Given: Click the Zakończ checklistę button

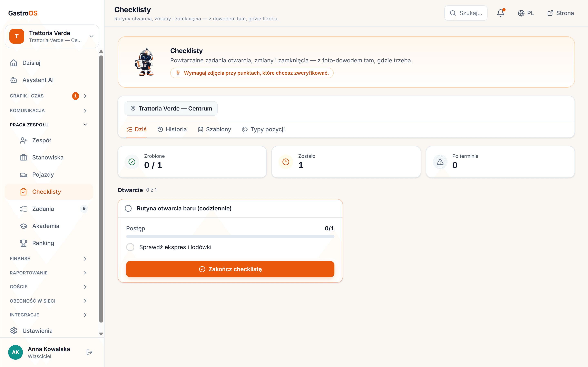Looking at the screenshot, I should (x=230, y=269).
